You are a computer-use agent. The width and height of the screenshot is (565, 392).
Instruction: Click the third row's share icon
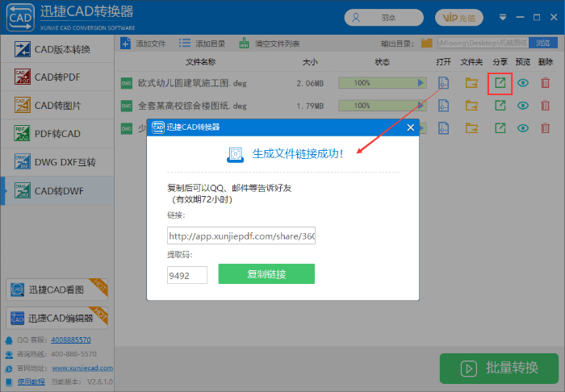500,128
